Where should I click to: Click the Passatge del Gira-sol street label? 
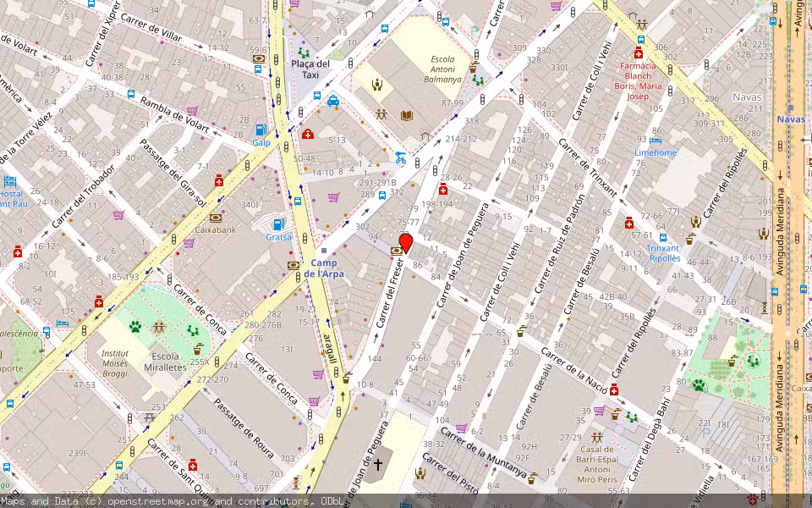172,173
